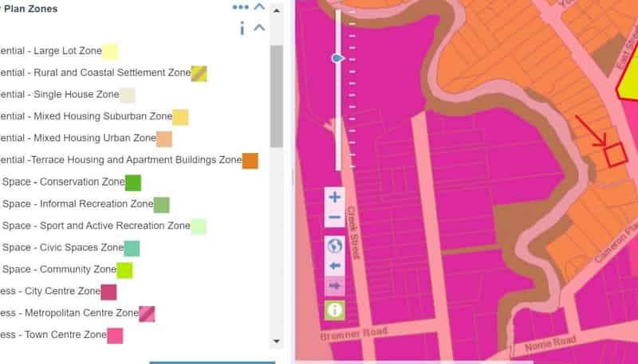
Task: Click 'Mixed Housing Suburban Zone' text
Action: point(103,116)
